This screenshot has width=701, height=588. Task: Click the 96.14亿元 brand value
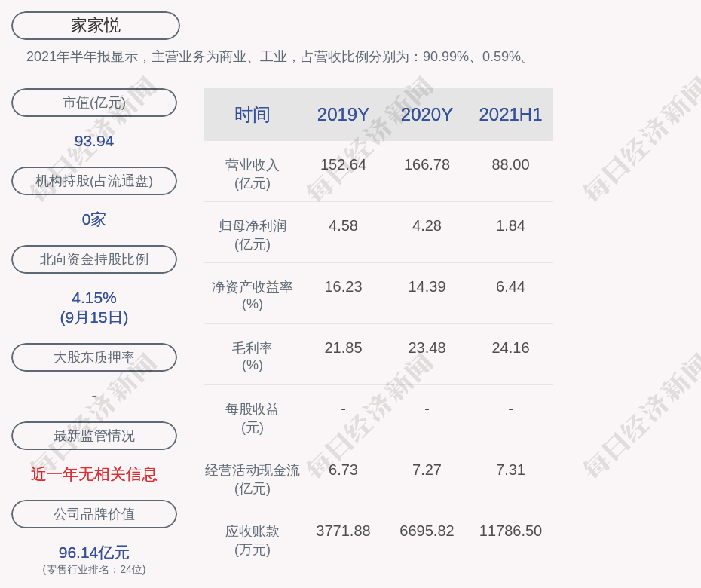coord(94,553)
